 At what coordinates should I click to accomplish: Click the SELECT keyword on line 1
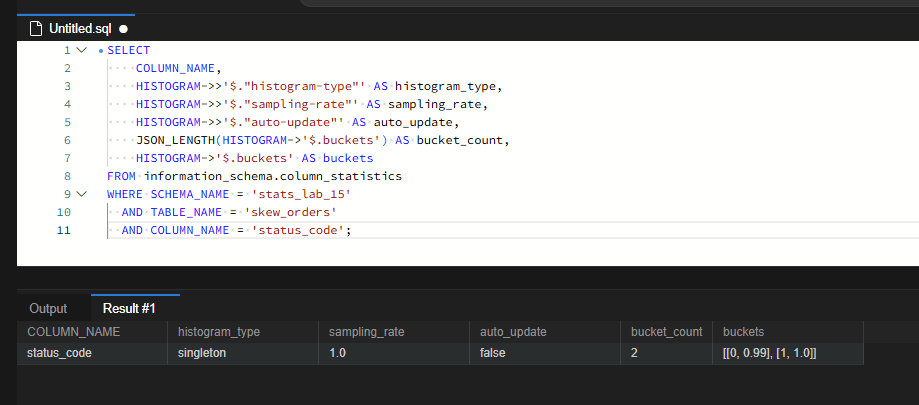click(128, 50)
